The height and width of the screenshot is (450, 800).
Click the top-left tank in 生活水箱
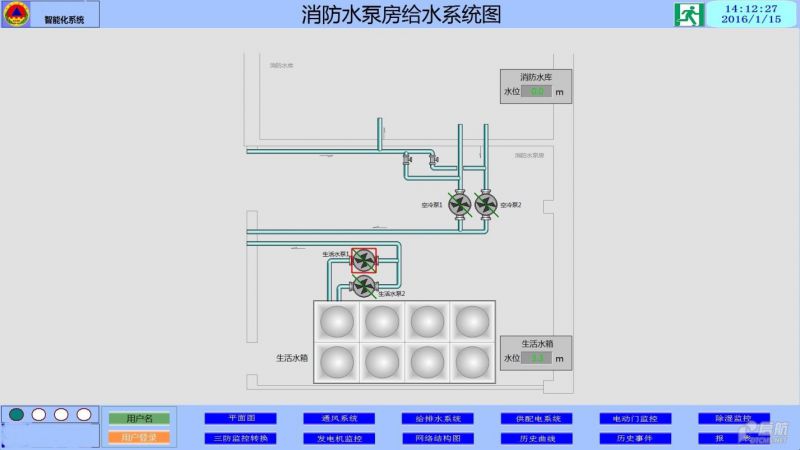(x=336, y=321)
